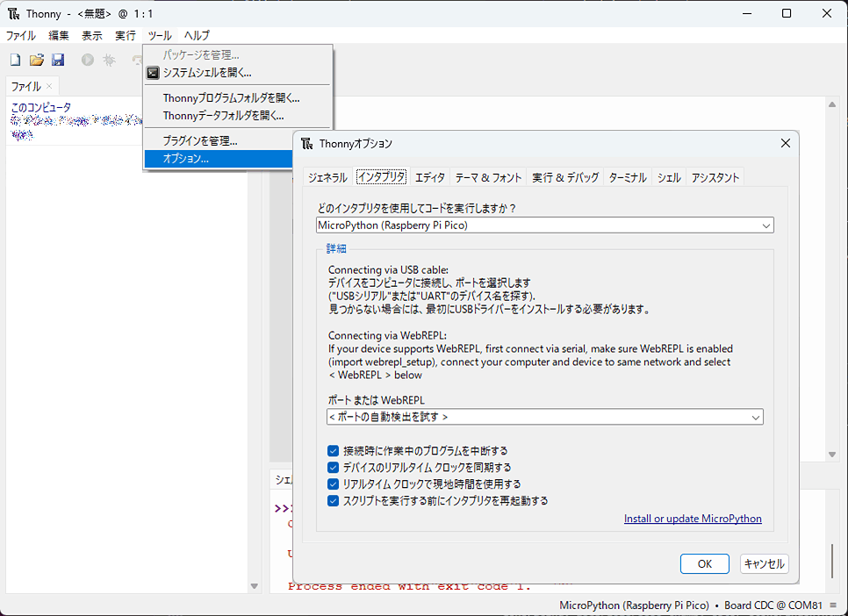Open the status bar hamburger menu icon
This screenshot has width=848, height=616.
tap(833, 605)
